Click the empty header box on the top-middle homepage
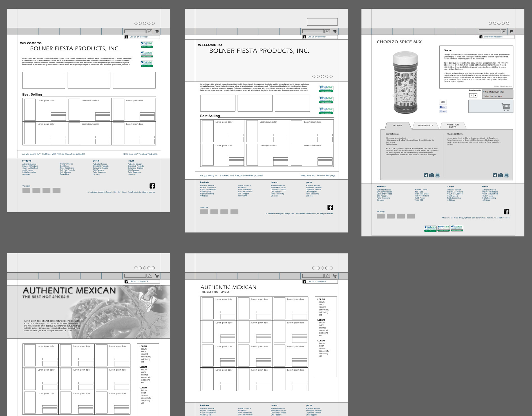 point(322,22)
